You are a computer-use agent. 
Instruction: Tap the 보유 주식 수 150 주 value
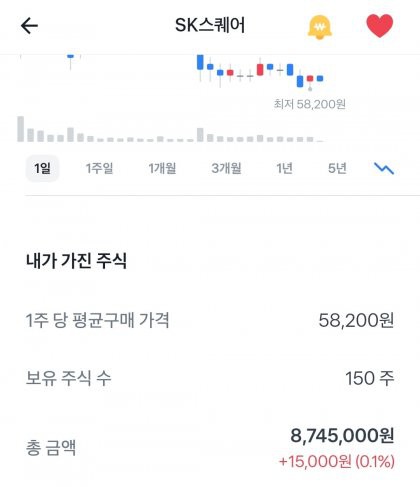tap(370, 378)
